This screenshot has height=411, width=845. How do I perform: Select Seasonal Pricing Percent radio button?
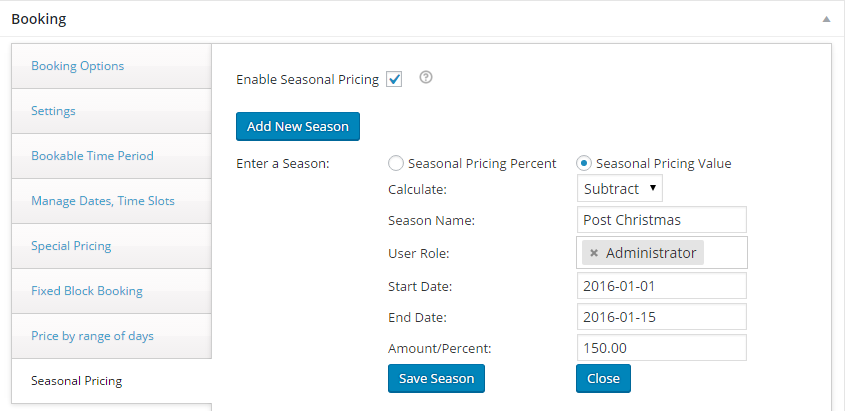[x=396, y=163]
